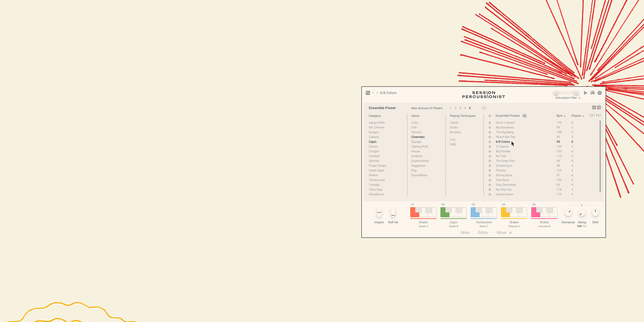
Task: Set max amount of players to 5
Action: pos(470,108)
